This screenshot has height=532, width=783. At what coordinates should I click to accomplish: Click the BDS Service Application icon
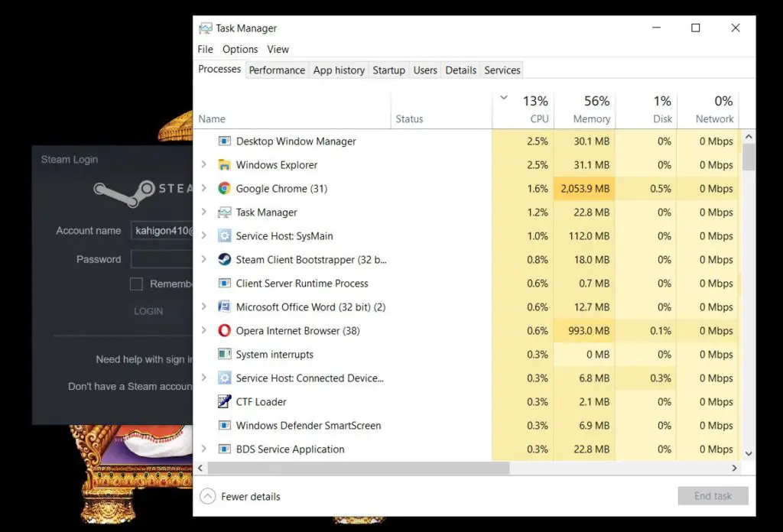pos(225,449)
